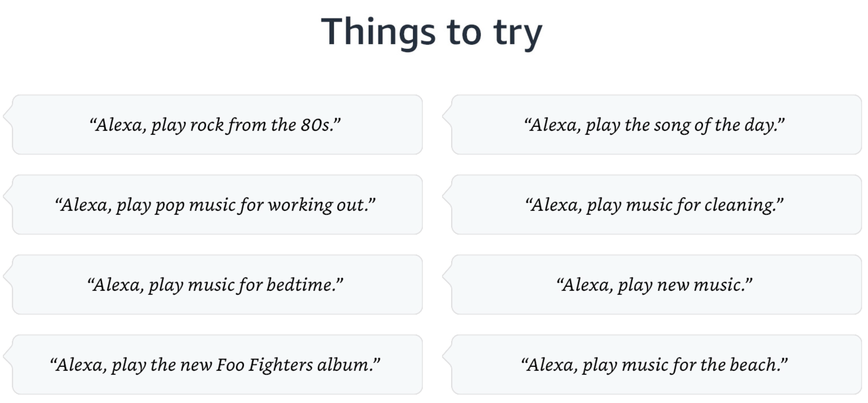
Task: Pick the "play music for the beach" bubble
Action: pos(656,365)
